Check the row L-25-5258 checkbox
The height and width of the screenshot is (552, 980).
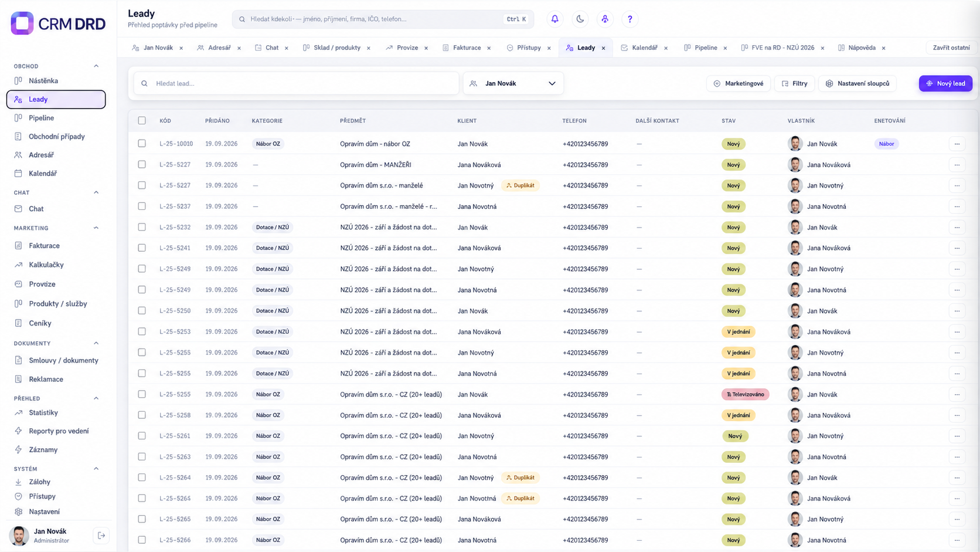142,415
